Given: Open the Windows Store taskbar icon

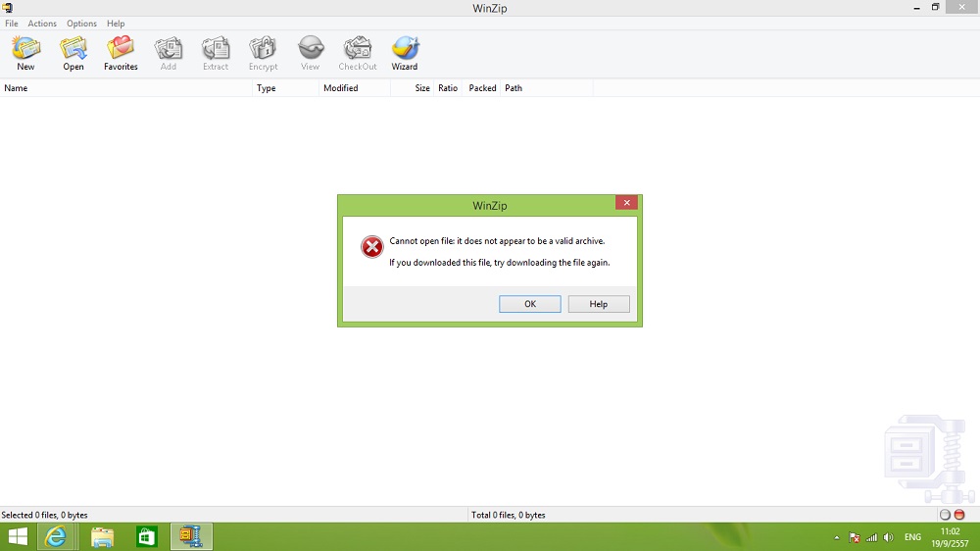Looking at the screenshot, I should (147, 536).
